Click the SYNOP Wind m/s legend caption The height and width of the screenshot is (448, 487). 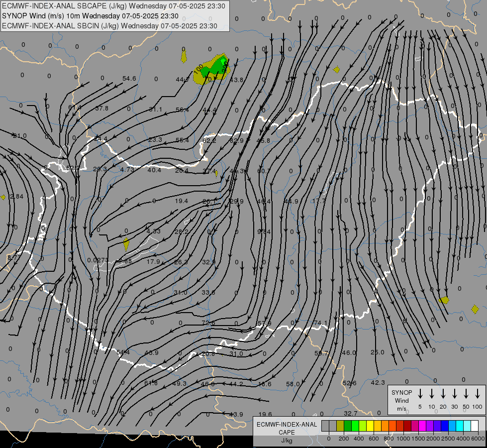click(401, 400)
